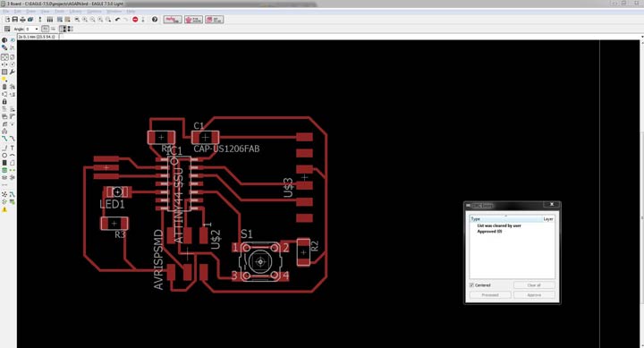Close the DRC Errors dialog
The height and width of the screenshot is (348, 644).
pos(552,205)
